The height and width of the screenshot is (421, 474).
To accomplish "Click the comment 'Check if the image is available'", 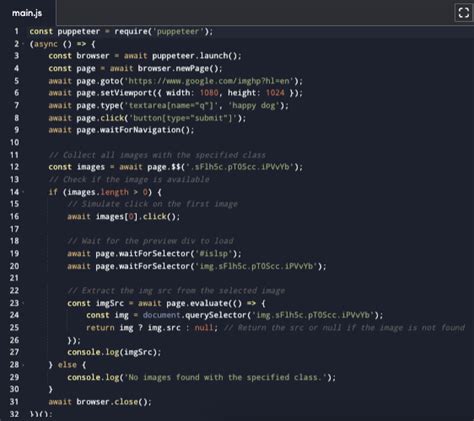I will tap(129, 179).
